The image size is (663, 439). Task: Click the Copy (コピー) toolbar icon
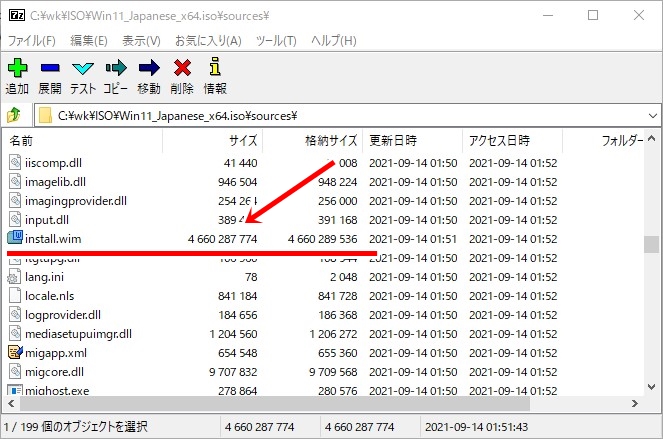coord(116,68)
